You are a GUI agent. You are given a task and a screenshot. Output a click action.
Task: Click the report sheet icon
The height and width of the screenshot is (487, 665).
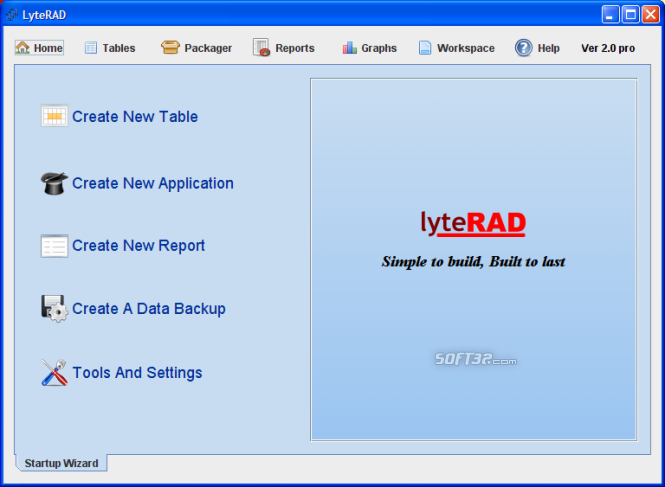coord(54,246)
